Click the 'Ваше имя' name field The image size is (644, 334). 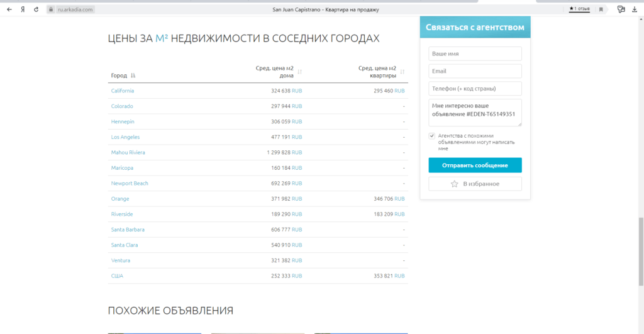(475, 54)
